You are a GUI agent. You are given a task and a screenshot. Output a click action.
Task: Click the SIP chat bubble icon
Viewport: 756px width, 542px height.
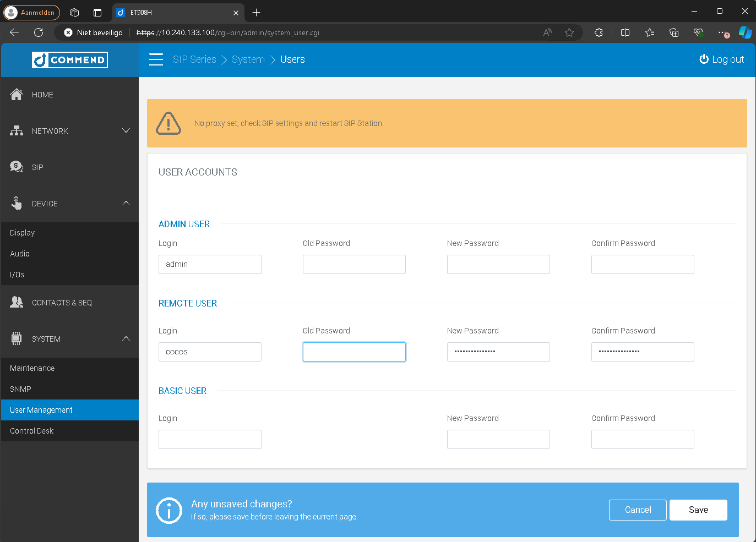click(x=17, y=167)
